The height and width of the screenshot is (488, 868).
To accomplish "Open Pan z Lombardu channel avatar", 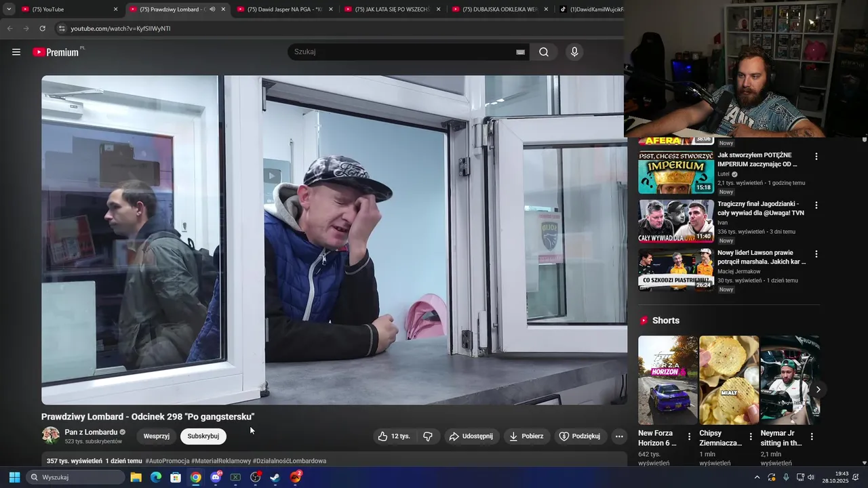I will tap(50, 436).
